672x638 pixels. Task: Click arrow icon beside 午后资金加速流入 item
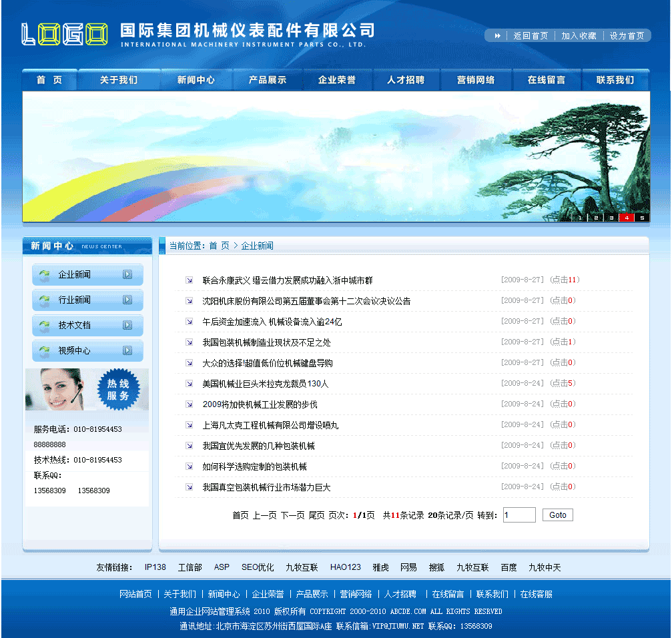189,322
